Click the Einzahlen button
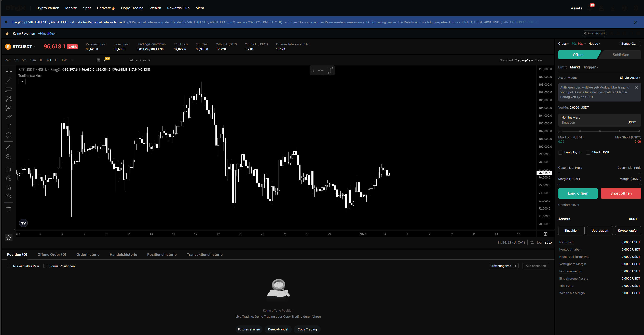Viewport: 644px width, 335px height. pos(571,231)
